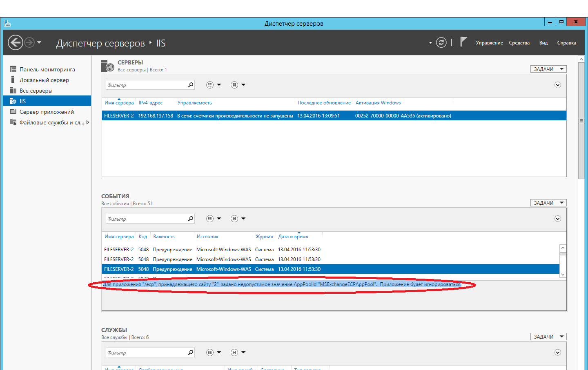Screen dimensions: 588x370
Task: Sort events by Дата и время column
Action: pyautogui.click(x=293, y=237)
